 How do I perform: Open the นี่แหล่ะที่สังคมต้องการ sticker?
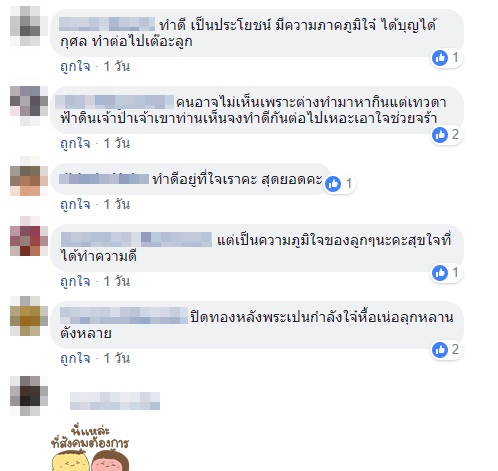[90, 447]
